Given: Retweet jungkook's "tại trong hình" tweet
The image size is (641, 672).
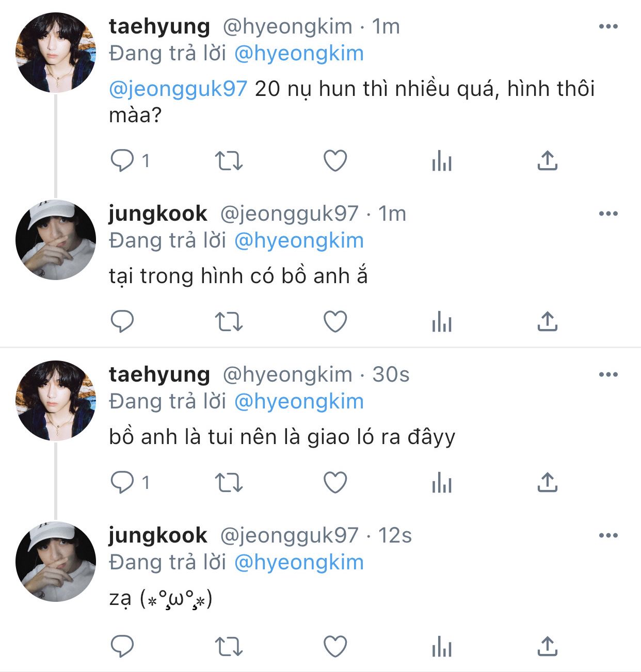Looking at the screenshot, I should (x=229, y=322).
